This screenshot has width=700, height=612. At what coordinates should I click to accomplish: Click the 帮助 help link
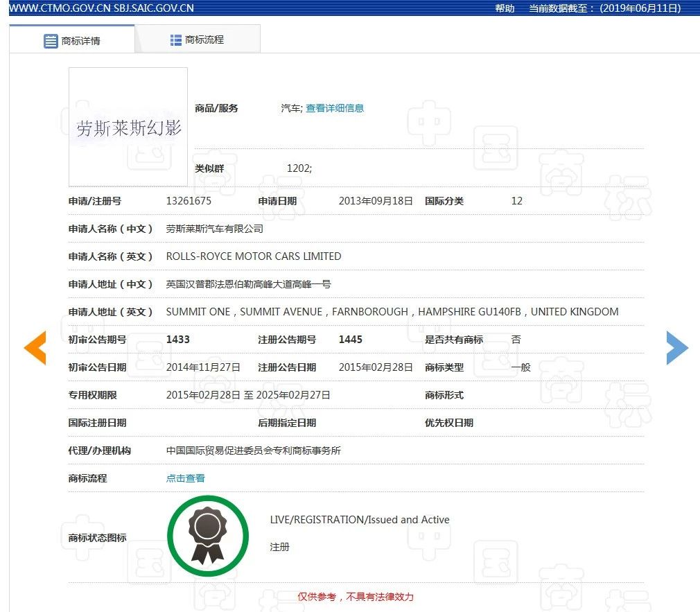(x=505, y=8)
